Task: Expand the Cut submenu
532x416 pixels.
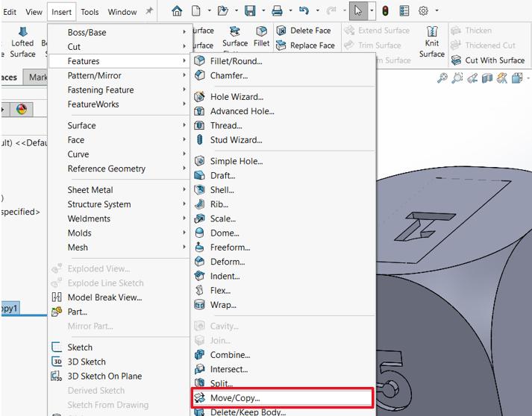Action: [119, 46]
